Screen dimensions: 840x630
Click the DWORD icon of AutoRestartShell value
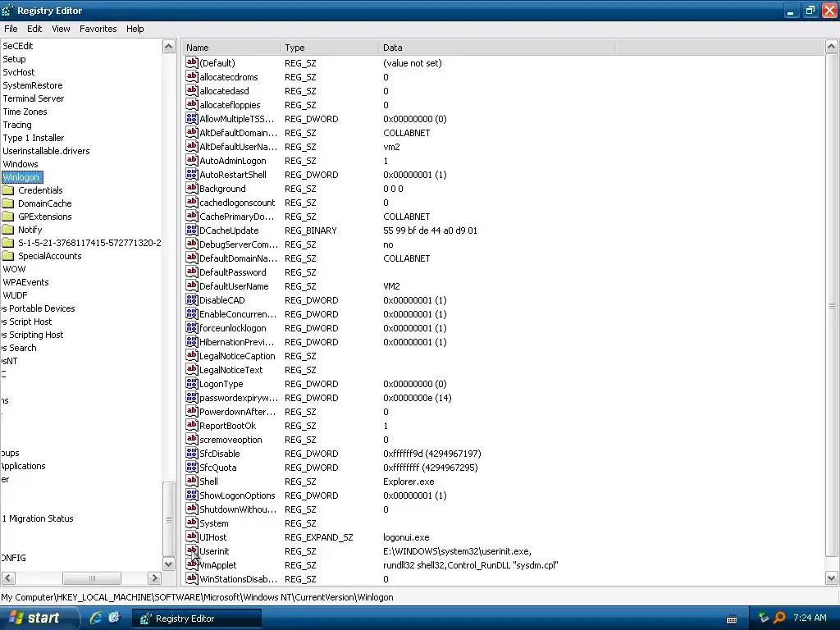(192, 174)
